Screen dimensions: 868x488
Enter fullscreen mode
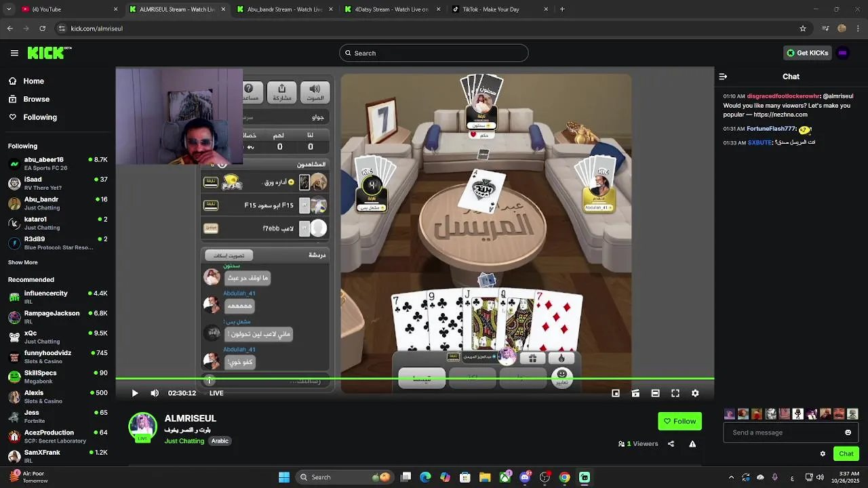click(x=675, y=393)
